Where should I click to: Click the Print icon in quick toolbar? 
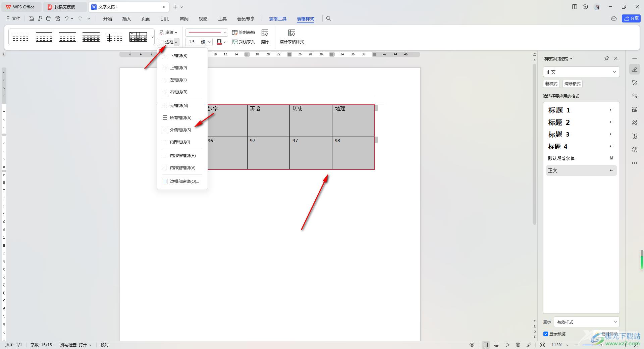pos(49,19)
